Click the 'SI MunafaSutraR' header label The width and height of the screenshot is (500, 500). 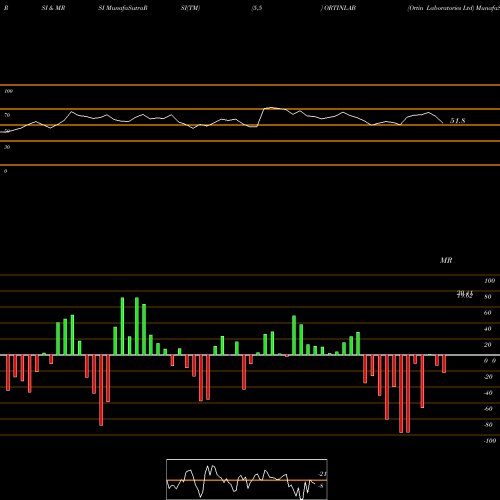(x=123, y=8)
